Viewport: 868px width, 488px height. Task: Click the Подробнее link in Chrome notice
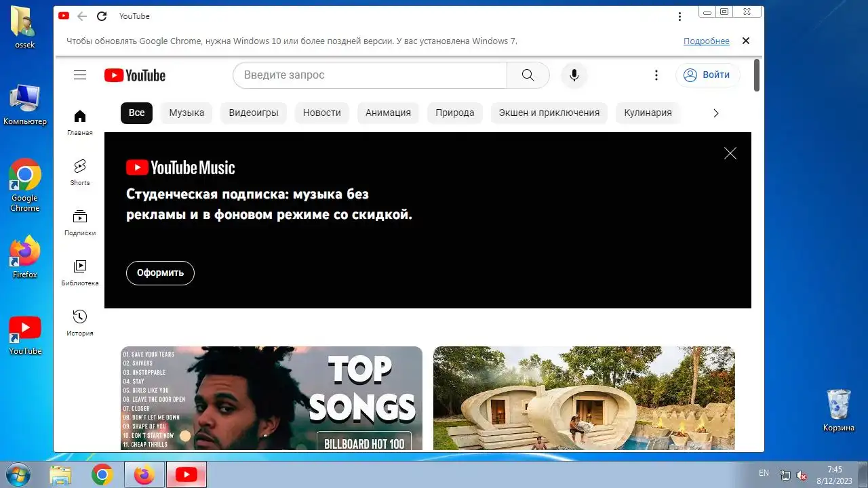tap(707, 41)
